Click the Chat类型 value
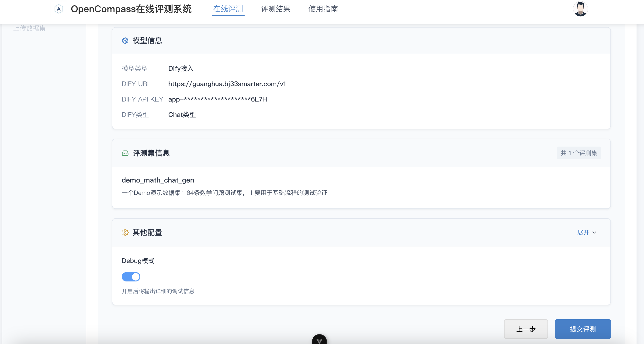 [182, 115]
